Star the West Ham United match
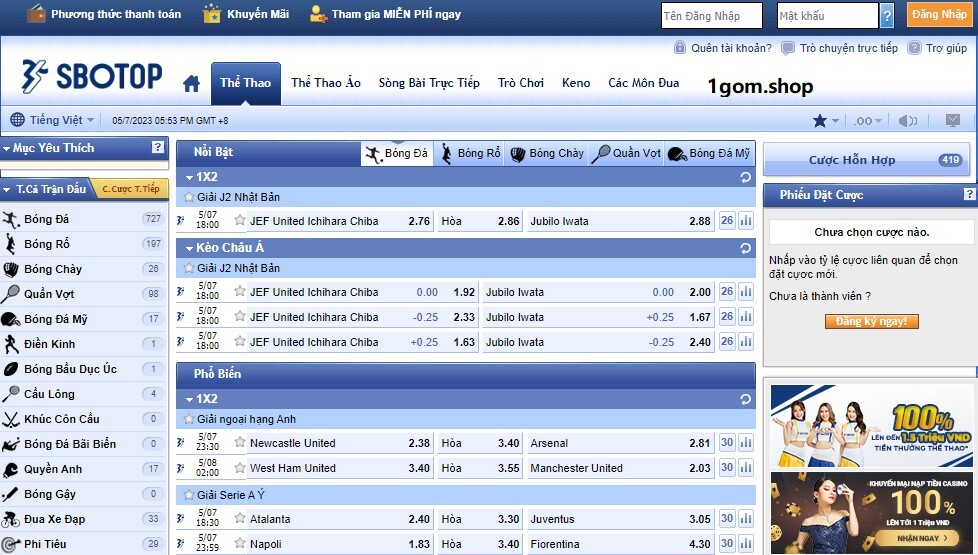 coord(240,468)
